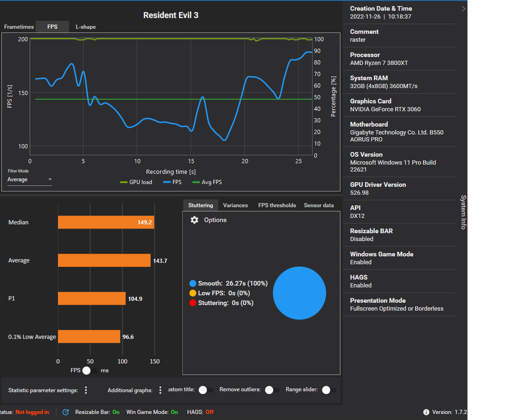The image size is (531, 420).
Task: Click the Average 143.7 bar
Action: coord(104,260)
